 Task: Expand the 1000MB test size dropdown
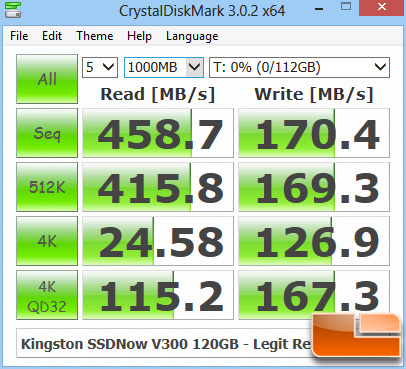(164, 68)
